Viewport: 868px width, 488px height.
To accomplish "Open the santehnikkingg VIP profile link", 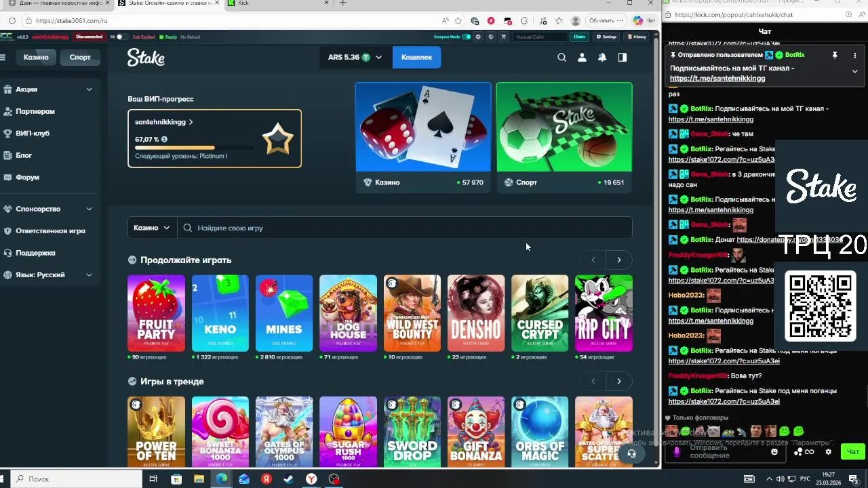I will pos(163,122).
